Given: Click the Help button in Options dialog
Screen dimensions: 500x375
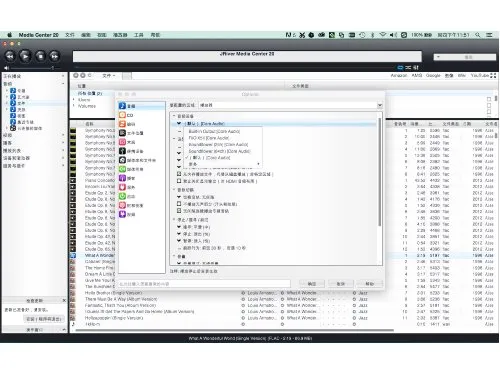Looking at the screenshot, I should point(369,284).
